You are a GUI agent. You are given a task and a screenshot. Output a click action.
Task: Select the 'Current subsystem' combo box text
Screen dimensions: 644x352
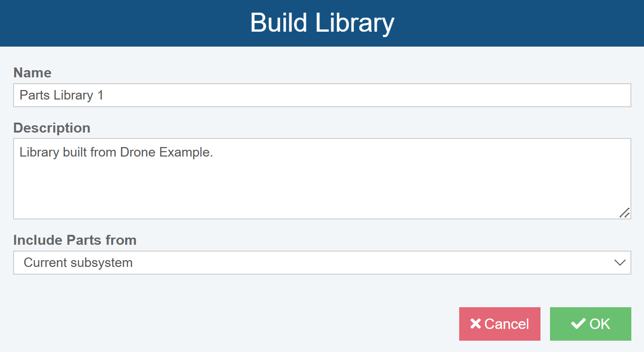[x=78, y=263]
